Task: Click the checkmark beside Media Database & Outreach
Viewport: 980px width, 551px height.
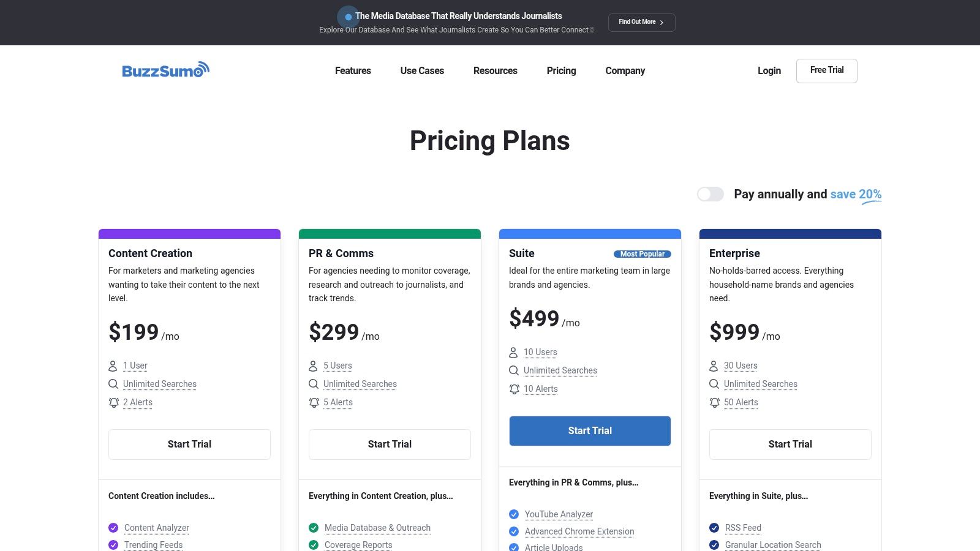Action: pyautogui.click(x=314, y=528)
